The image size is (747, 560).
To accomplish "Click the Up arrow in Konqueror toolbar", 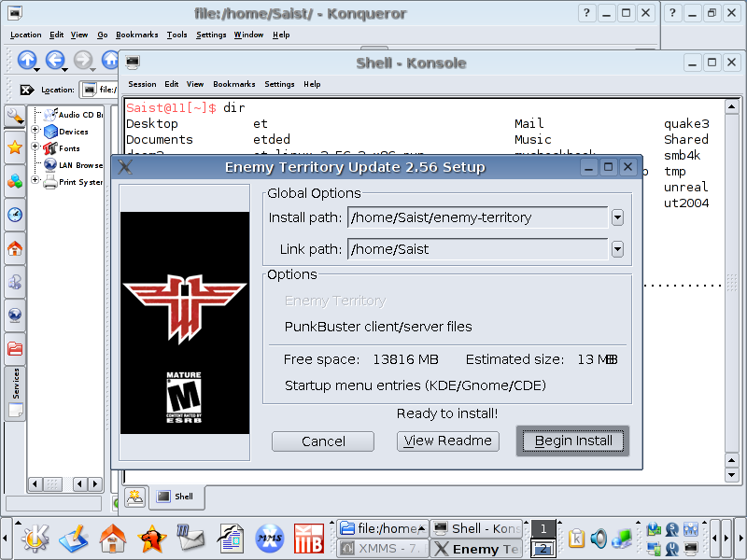I will point(26,61).
